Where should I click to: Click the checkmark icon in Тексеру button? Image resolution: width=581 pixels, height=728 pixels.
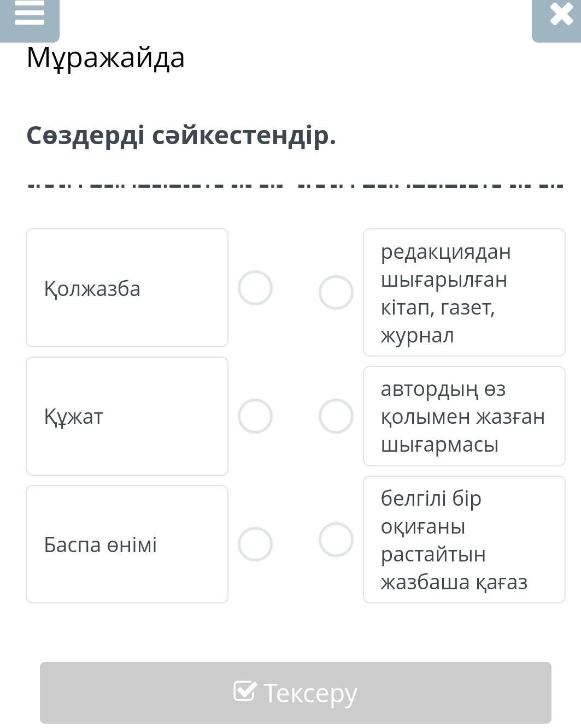click(244, 691)
